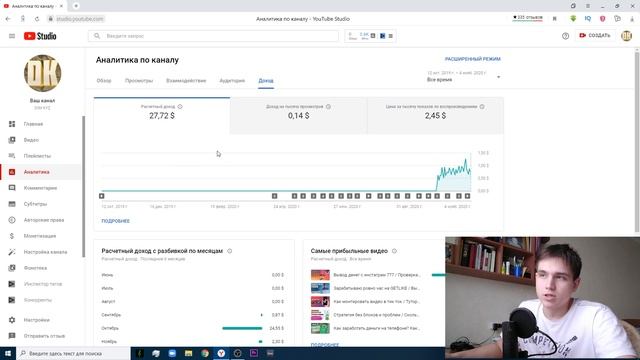This screenshot has height=360, width=640.
Task: Open Монетизация section in sidebar
Action: [41, 236]
